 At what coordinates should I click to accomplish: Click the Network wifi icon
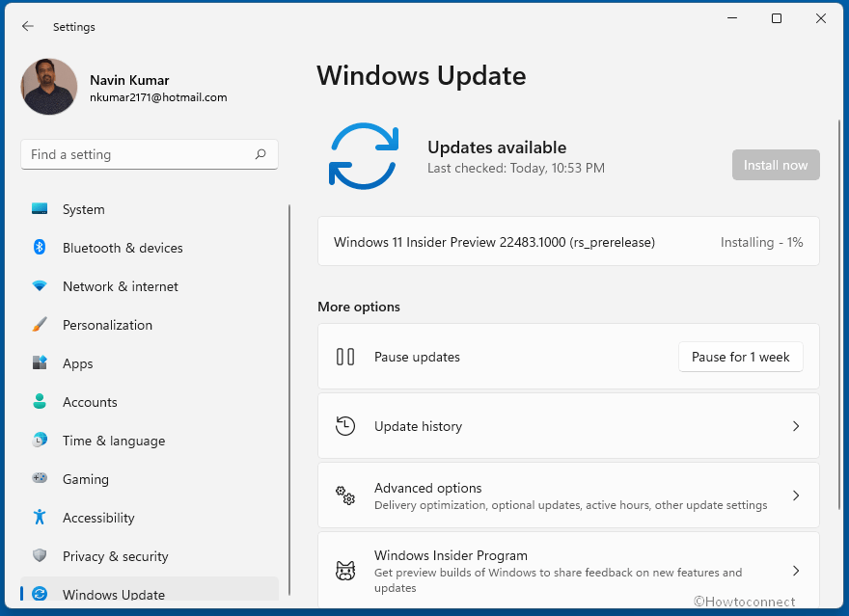tap(40, 285)
